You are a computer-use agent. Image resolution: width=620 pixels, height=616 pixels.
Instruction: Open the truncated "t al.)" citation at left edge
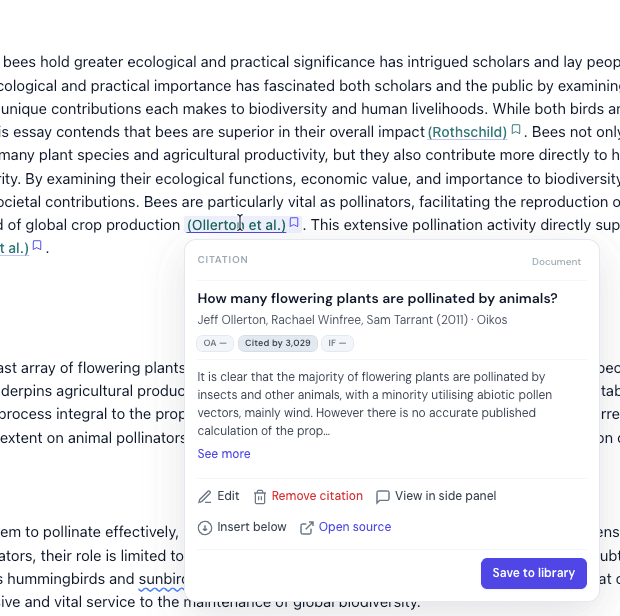click(x=14, y=248)
